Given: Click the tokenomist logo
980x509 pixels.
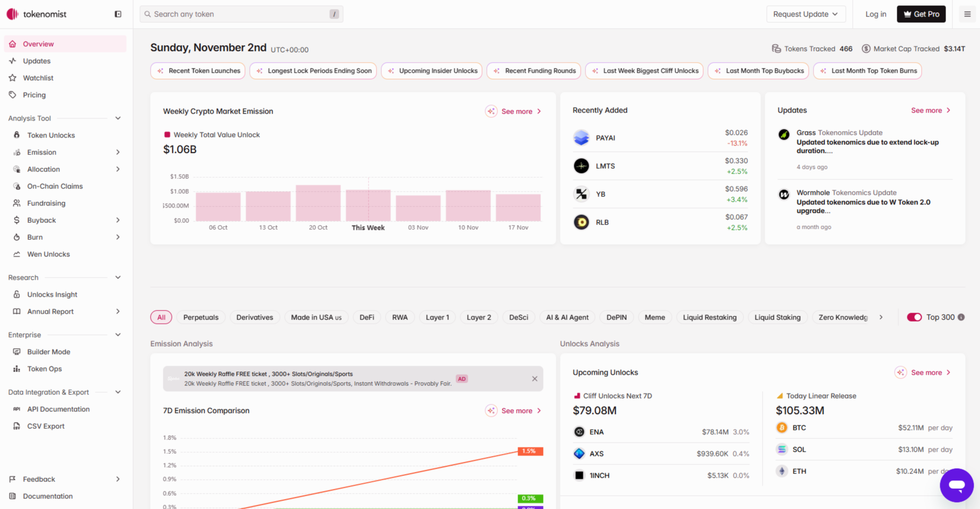Looking at the screenshot, I should 37,14.
